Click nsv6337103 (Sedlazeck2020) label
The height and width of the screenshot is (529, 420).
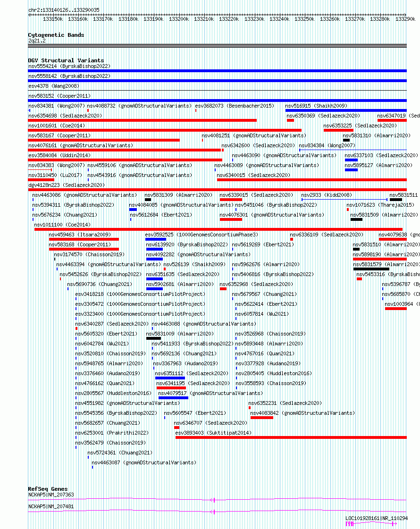pos(382,156)
